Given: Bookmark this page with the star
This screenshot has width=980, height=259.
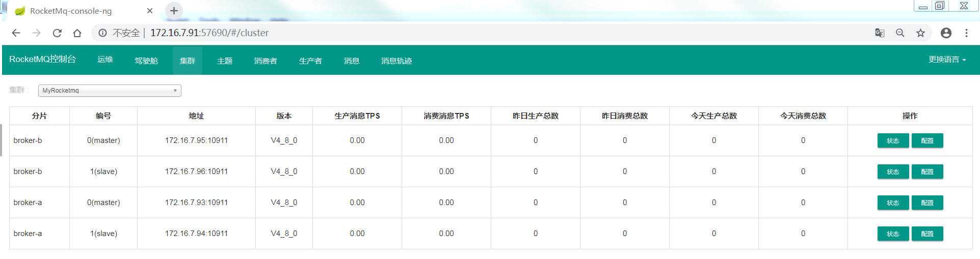Looking at the screenshot, I should 920,33.
